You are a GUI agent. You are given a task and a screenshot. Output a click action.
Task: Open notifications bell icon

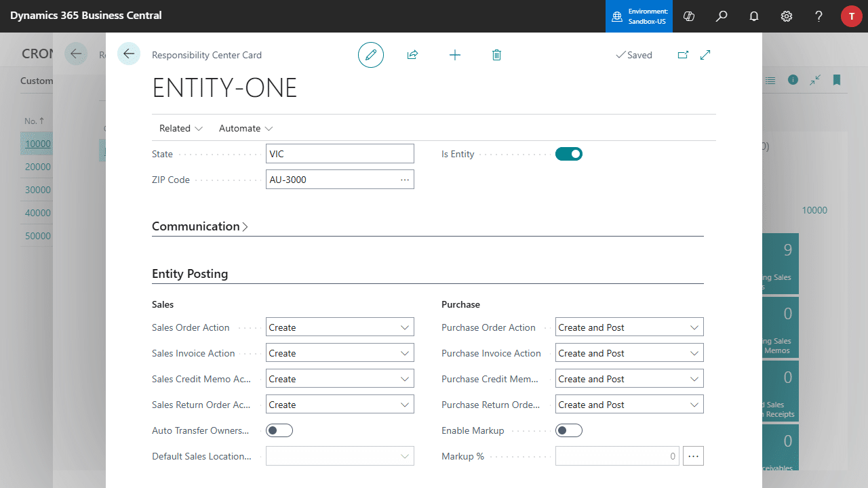point(754,16)
